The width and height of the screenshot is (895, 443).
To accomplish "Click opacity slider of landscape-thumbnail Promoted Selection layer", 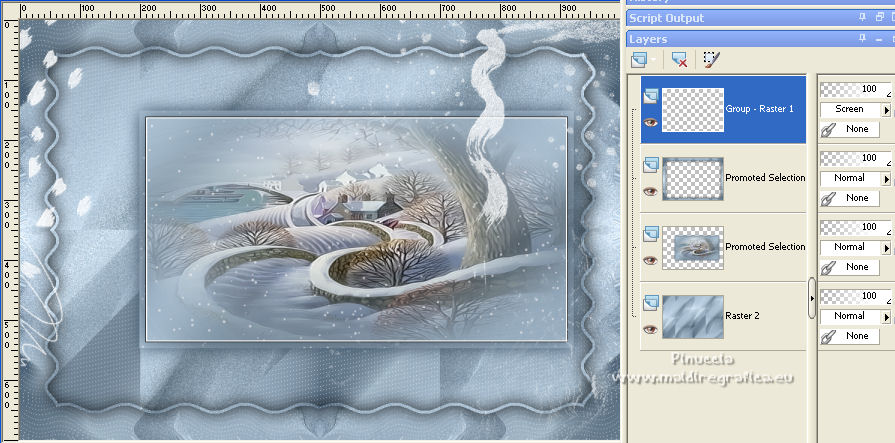I will pyautogui.click(x=856, y=228).
